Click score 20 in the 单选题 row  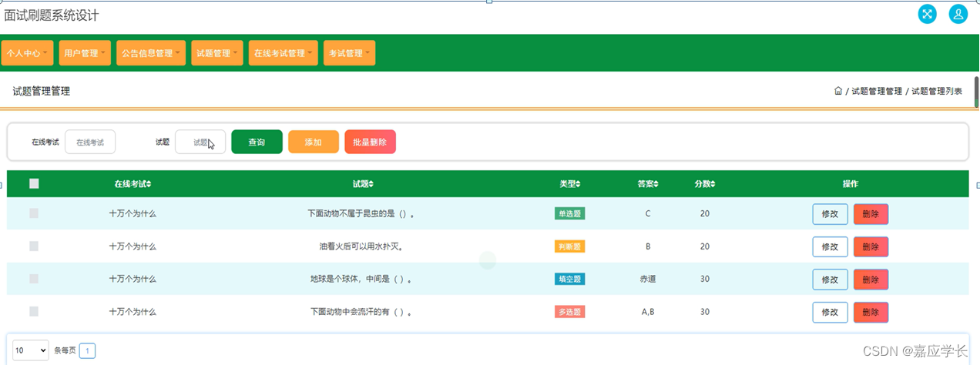(x=705, y=213)
